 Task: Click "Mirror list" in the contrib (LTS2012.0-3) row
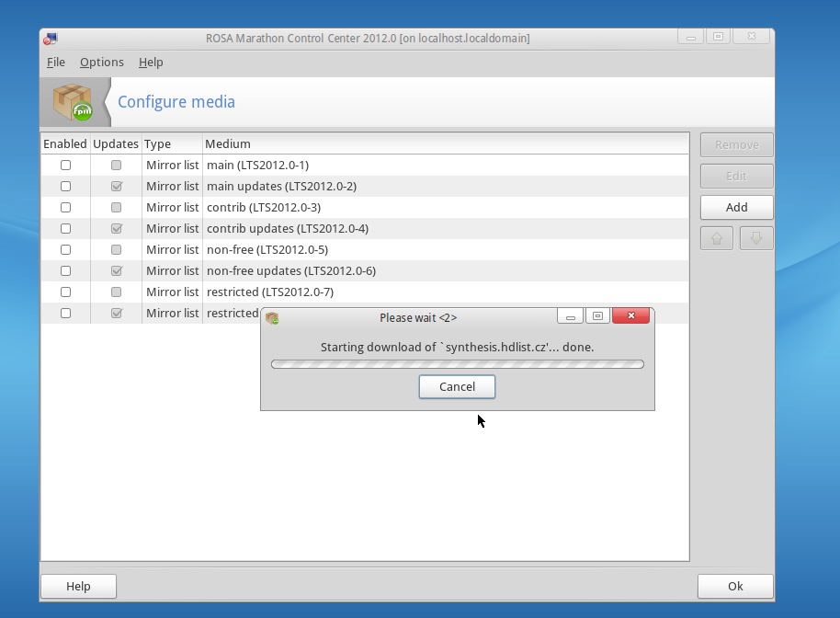pyautogui.click(x=173, y=208)
